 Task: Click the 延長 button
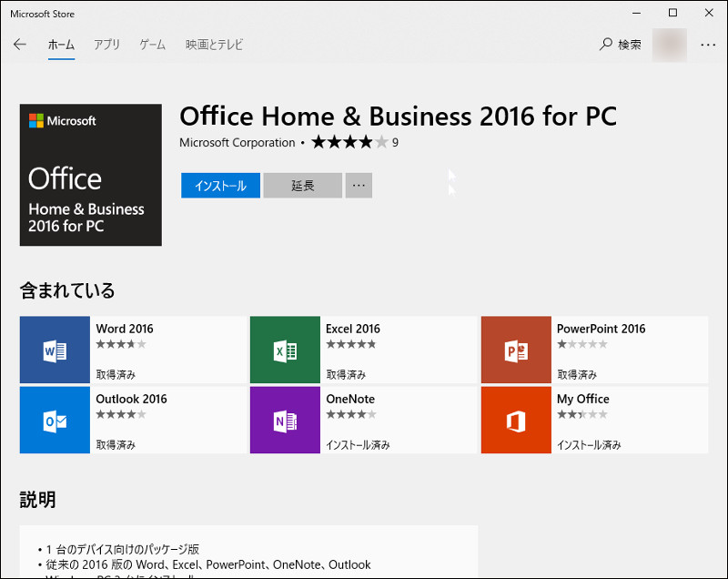pyautogui.click(x=303, y=185)
